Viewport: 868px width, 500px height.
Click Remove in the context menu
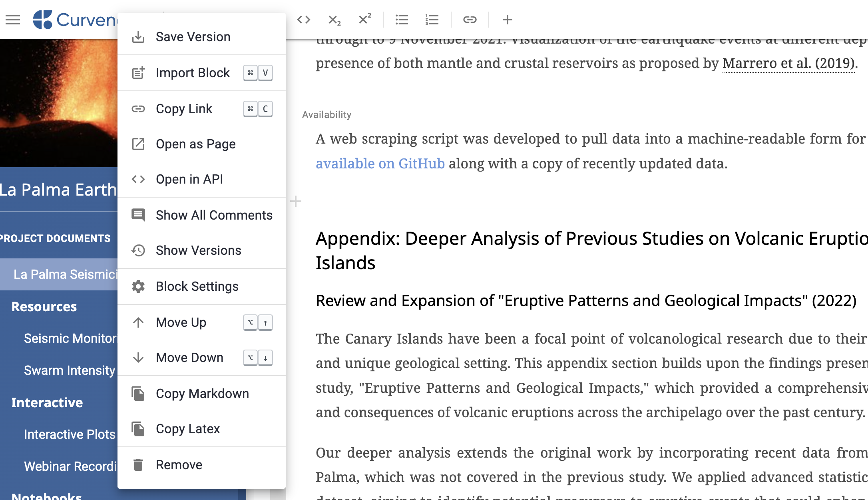click(179, 465)
